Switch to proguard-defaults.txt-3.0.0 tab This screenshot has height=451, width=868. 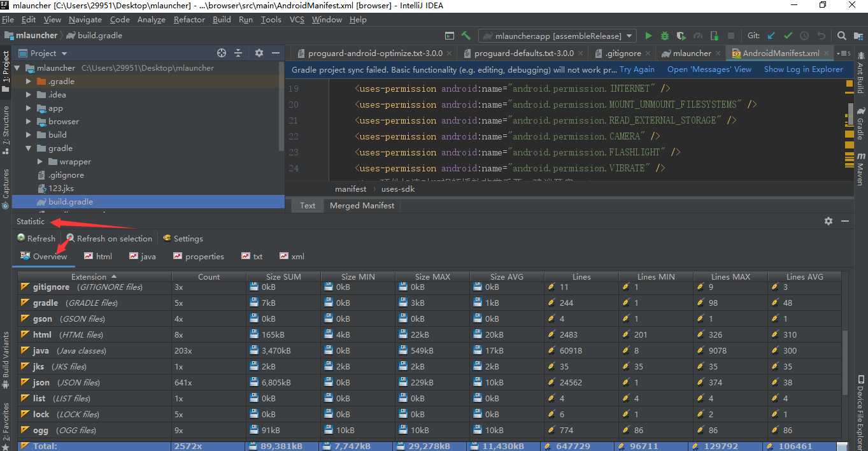(524, 53)
